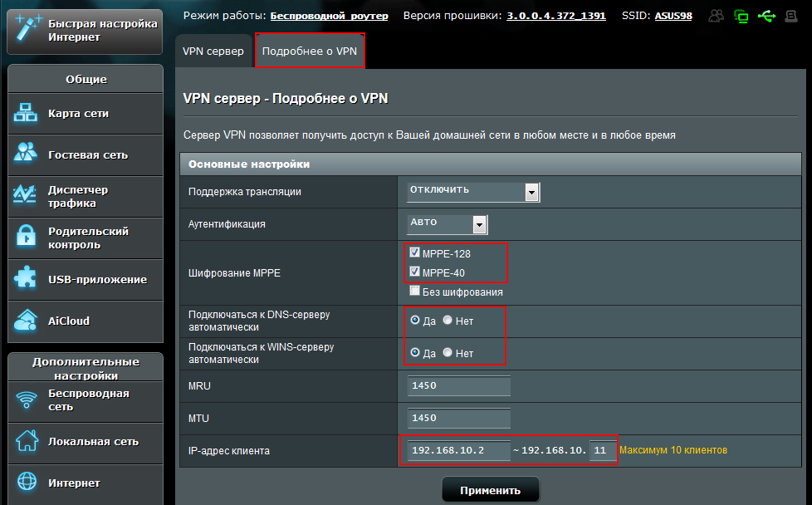Click the 'Основные настройки' section header

point(491,164)
